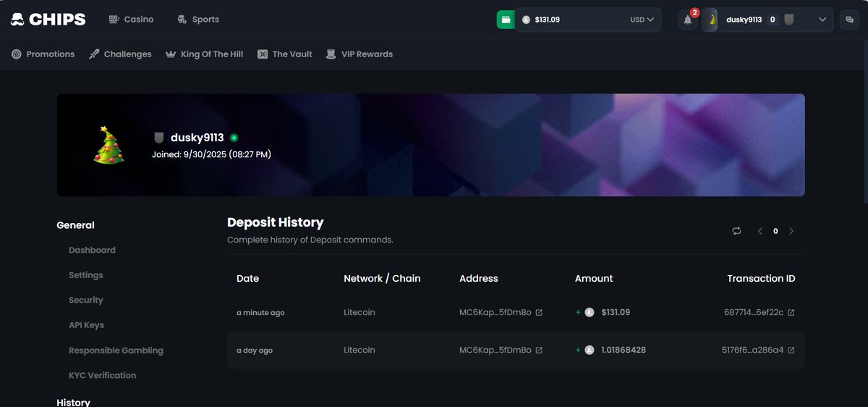
Task: Go to API Keys
Action: (x=87, y=325)
